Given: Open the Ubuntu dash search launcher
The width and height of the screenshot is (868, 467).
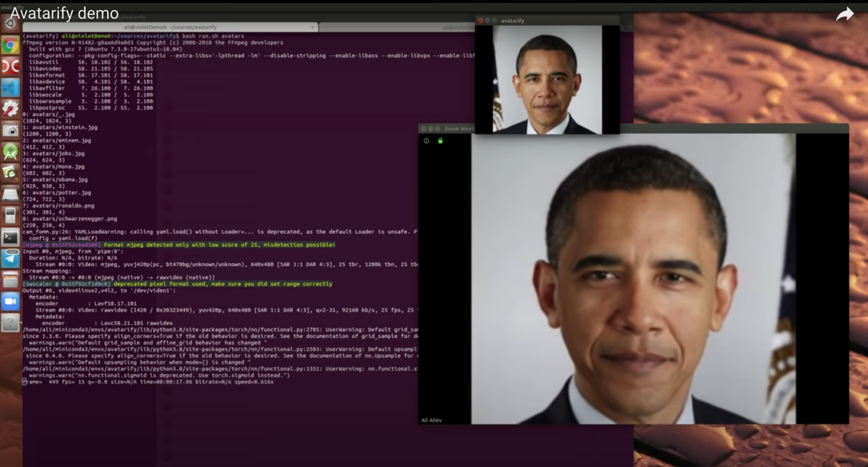Looking at the screenshot, I should (10, 23).
